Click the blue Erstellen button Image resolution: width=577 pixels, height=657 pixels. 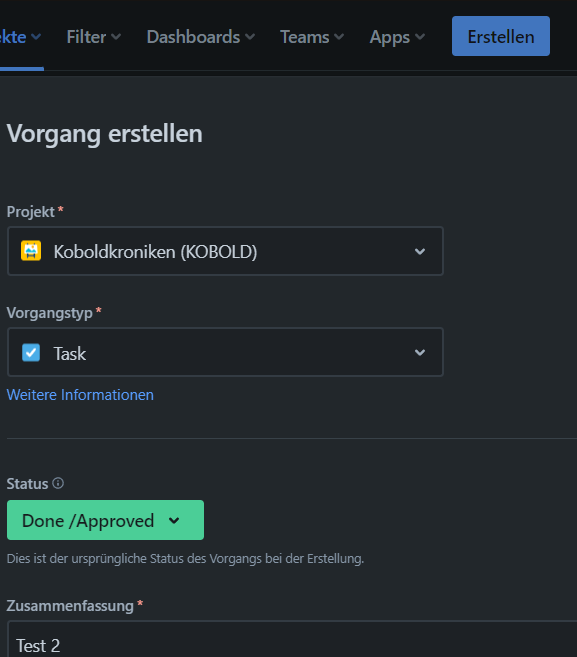(x=501, y=36)
